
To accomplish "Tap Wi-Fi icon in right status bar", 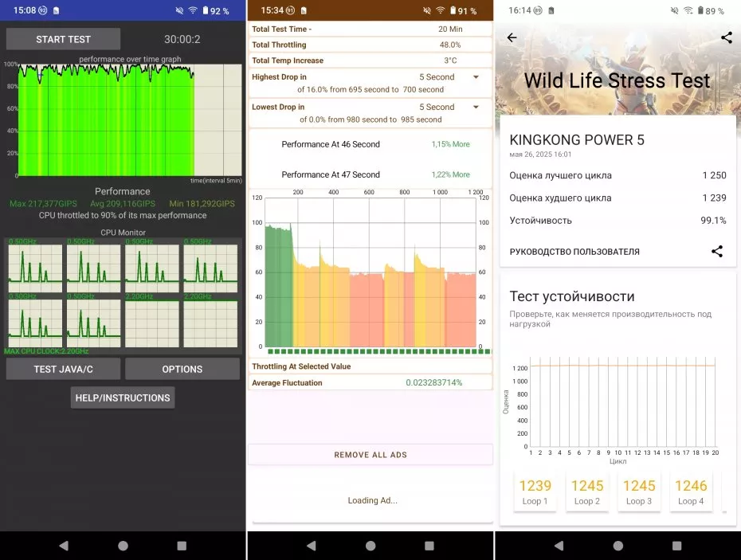I will pos(688,10).
